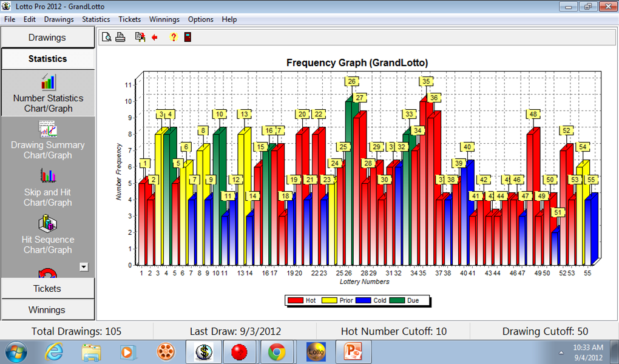Click Drawing Cutoff: 50 status text

tap(545, 331)
